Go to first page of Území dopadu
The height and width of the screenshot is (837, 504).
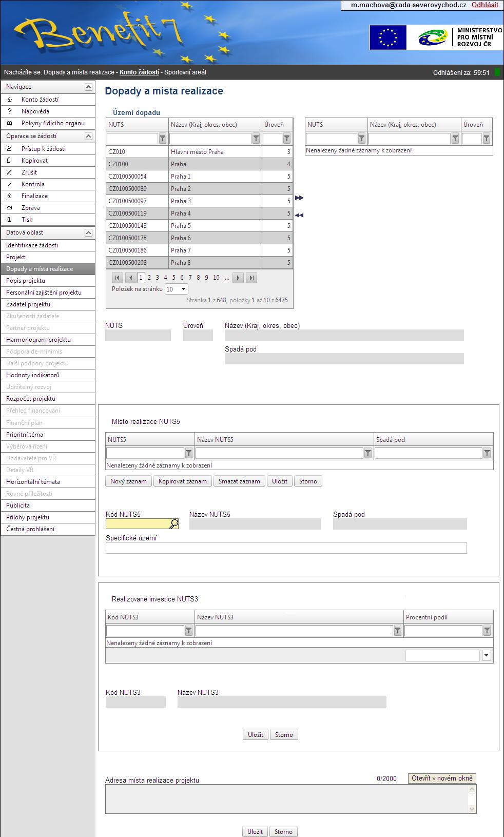click(118, 278)
